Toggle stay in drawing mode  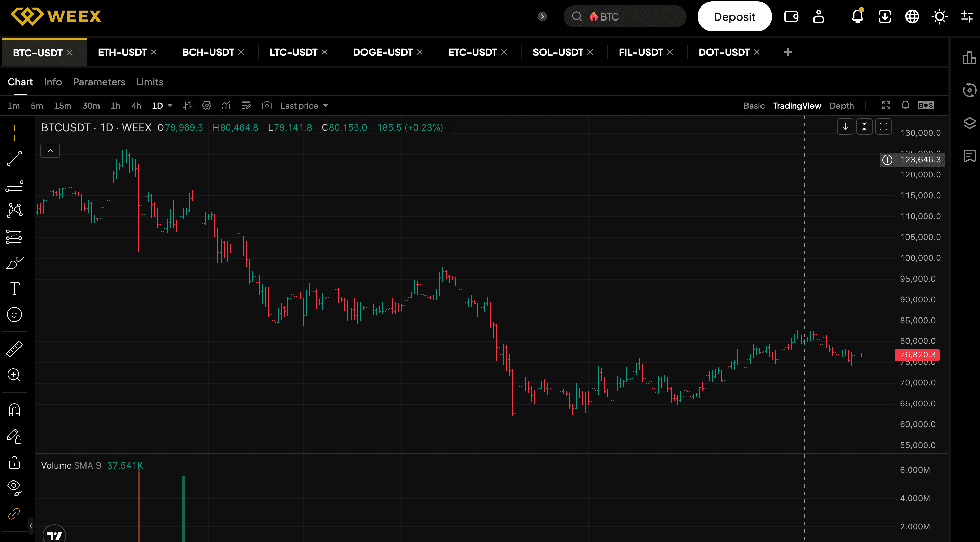point(14,436)
